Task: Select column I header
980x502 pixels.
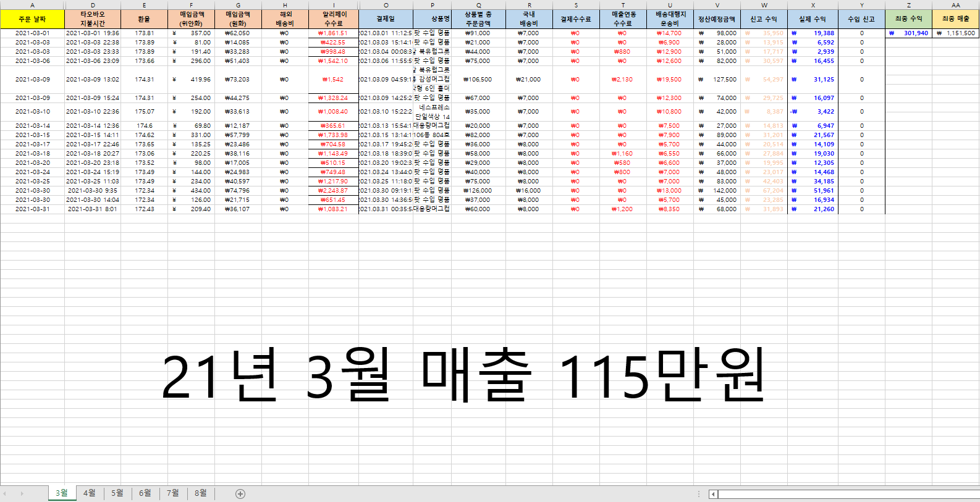Action: [334, 5]
